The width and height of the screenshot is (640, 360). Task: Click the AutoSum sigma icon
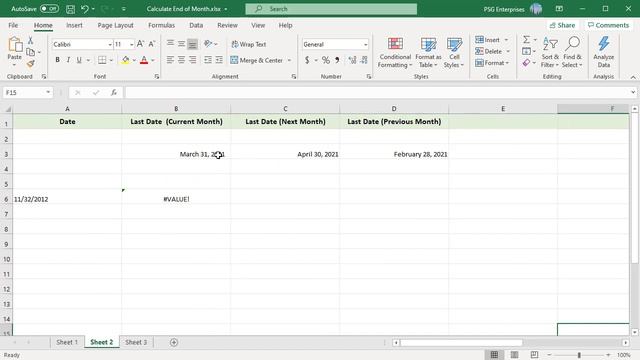[526, 40]
